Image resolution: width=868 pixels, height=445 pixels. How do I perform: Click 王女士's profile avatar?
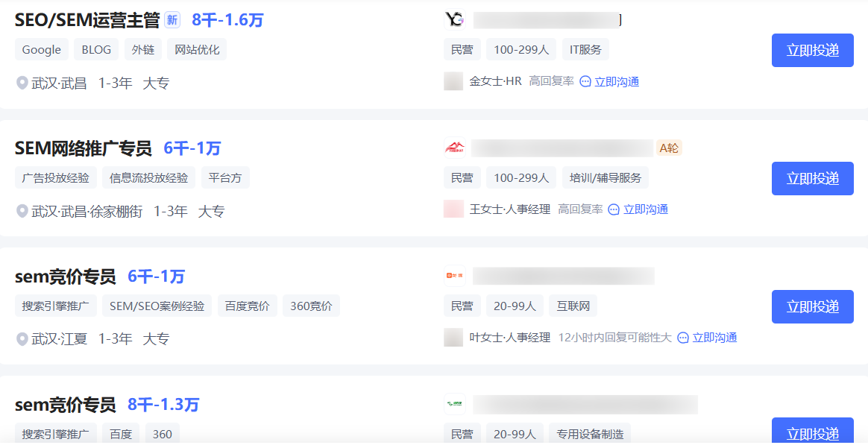coord(453,209)
